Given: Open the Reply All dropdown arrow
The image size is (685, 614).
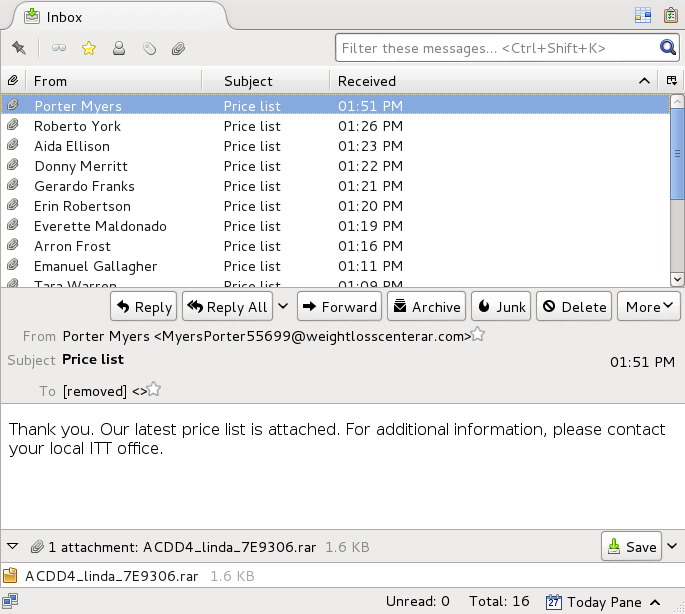Looking at the screenshot, I should [283, 307].
